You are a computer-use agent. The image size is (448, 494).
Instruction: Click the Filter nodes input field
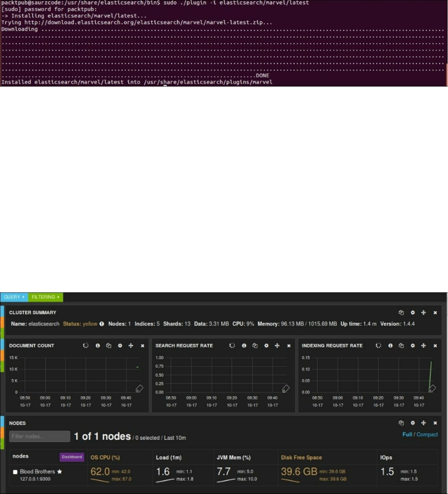coord(40,436)
